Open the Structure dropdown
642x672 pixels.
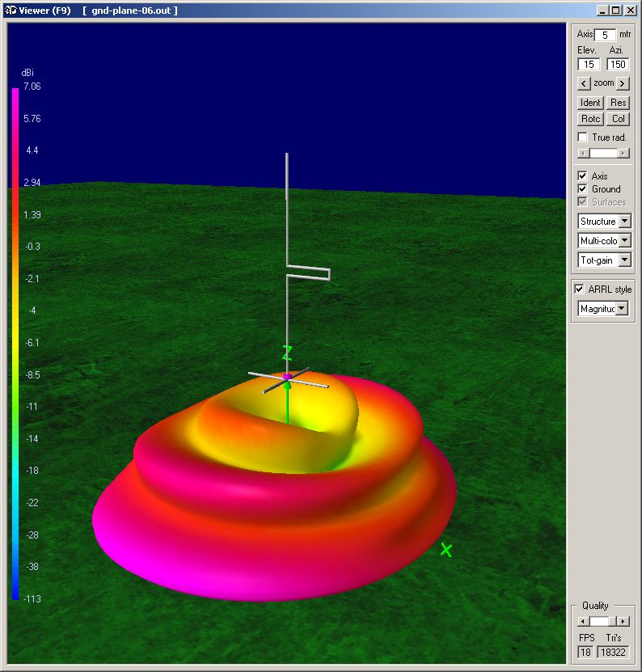coord(623,222)
